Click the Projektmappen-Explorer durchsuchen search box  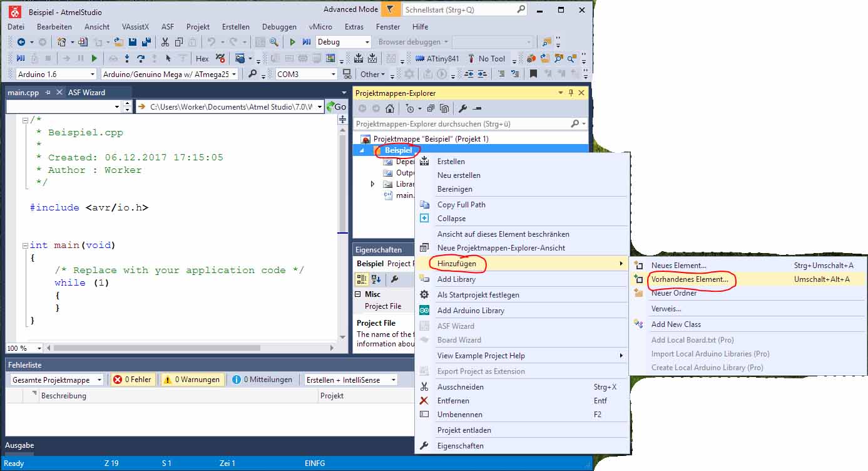(470, 124)
